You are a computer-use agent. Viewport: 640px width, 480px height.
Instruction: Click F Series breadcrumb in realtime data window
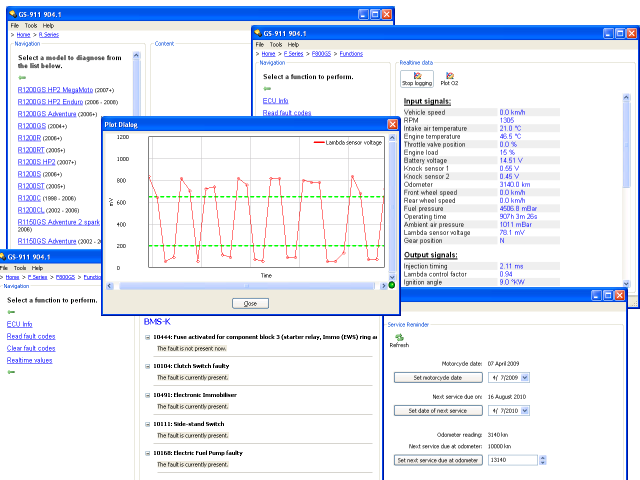click(293, 54)
